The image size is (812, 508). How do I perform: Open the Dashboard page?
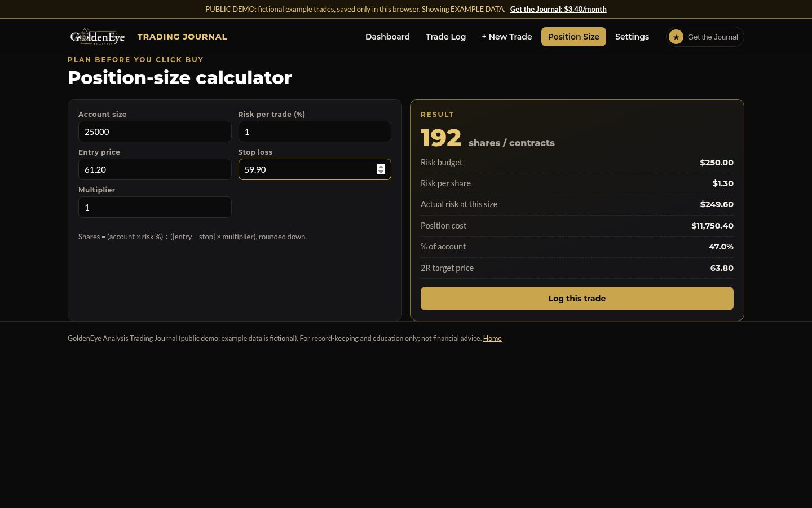click(387, 37)
